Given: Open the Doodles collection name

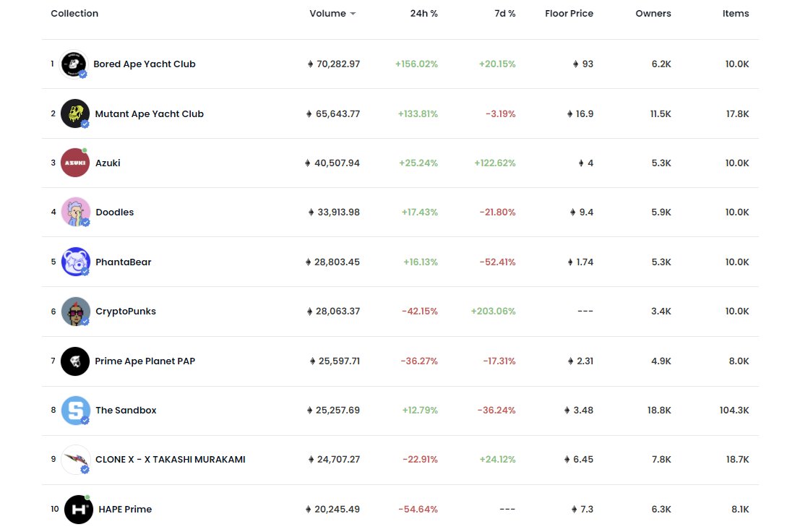Looking at the screenshot, I should click(115, 212).
